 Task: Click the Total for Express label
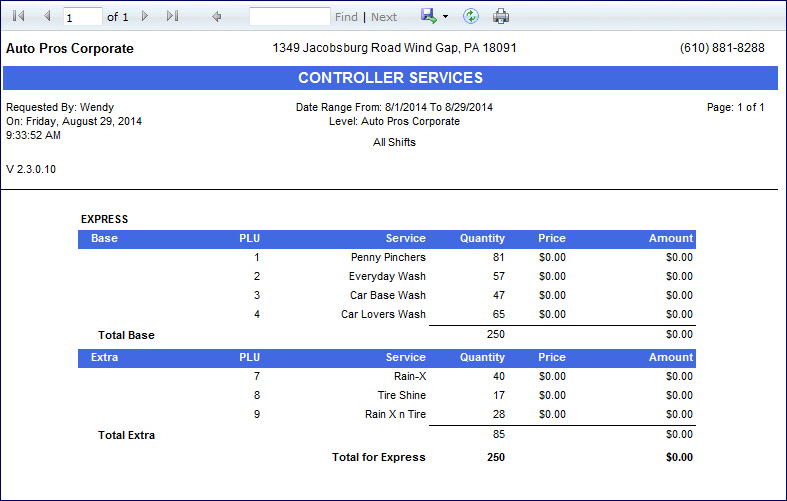coord(378,458)
